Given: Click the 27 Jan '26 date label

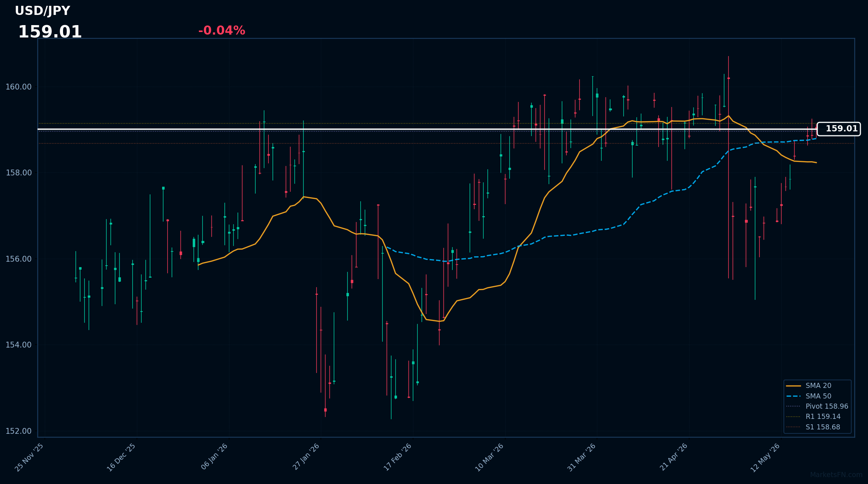Looking at the screenshot, I should [x=306, y=457].
